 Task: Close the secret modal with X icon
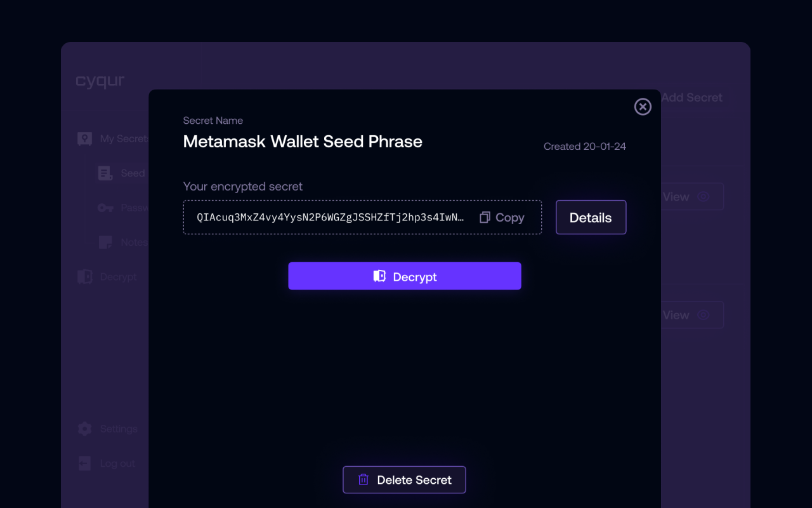643,107
